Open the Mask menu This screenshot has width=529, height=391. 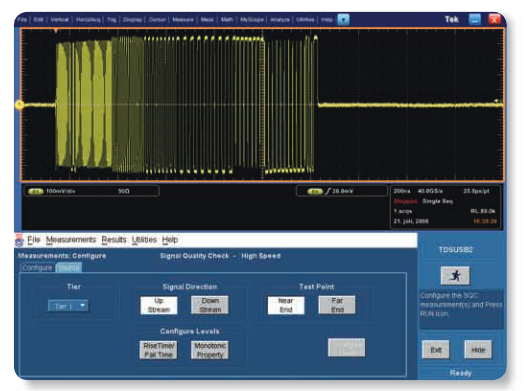coord(207,20)
